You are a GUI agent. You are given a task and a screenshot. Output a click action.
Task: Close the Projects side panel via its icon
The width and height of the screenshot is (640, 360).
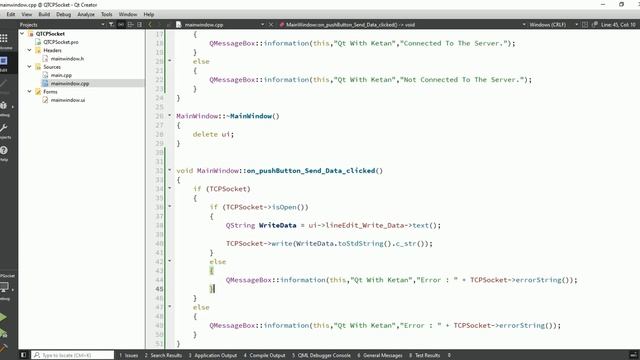pyautogui.click(x=140, y=24)
